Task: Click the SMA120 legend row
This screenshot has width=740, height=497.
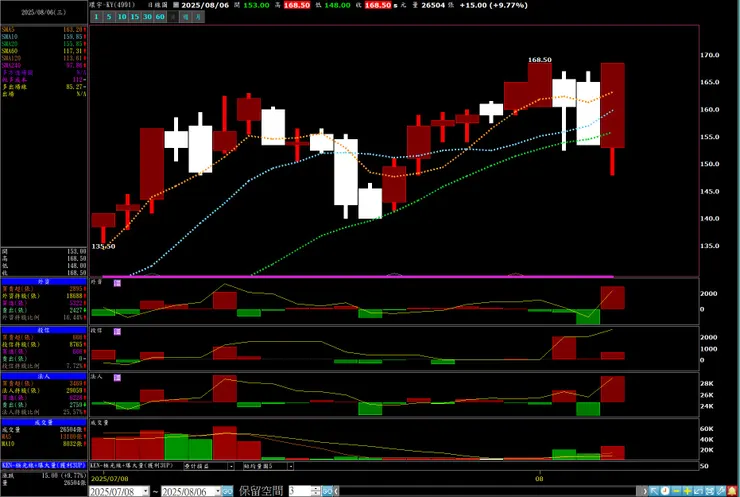Action: (44, 58)
